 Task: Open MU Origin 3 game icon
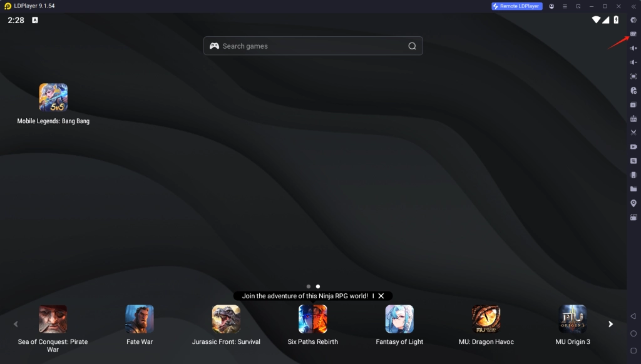point(573,319)
